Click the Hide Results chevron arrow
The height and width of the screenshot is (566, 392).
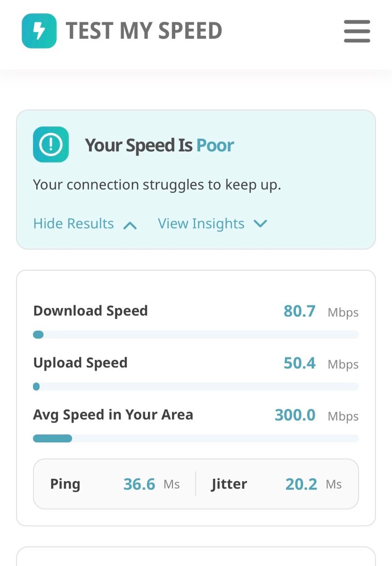(130, 225)
